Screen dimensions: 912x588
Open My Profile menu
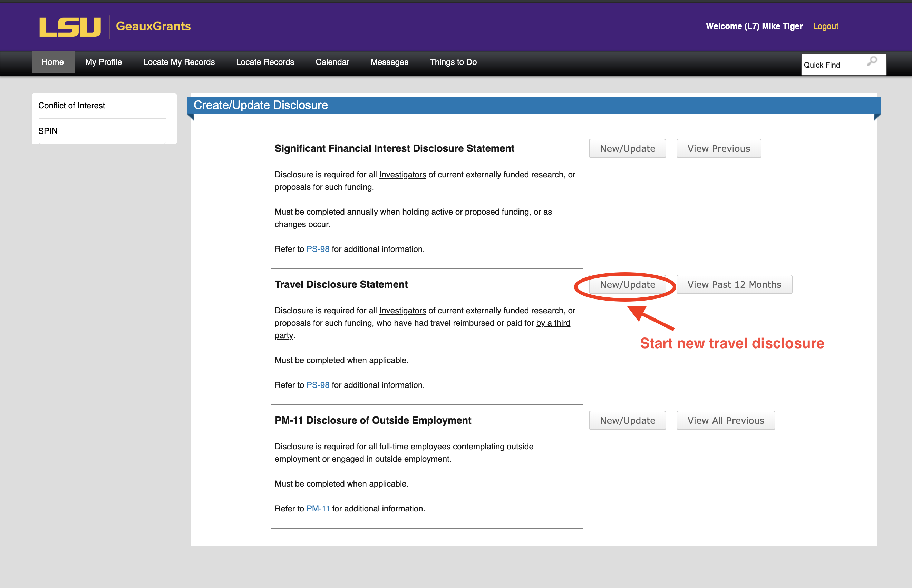[x=104, y=62]
